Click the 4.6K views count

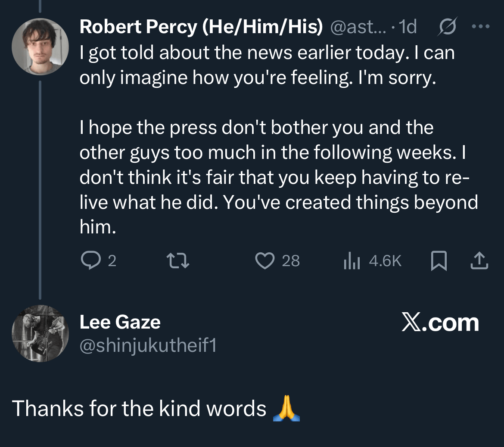click(385, 261)
